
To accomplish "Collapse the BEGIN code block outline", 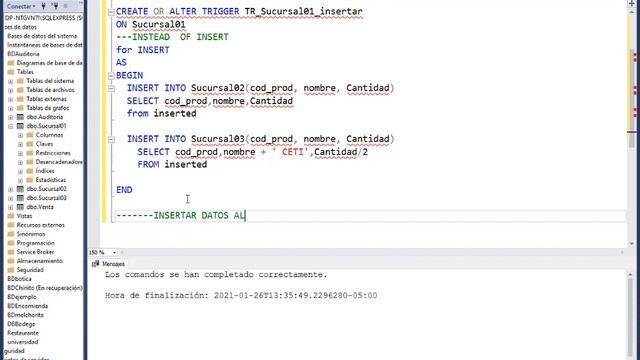I will [x=111, y=76].
